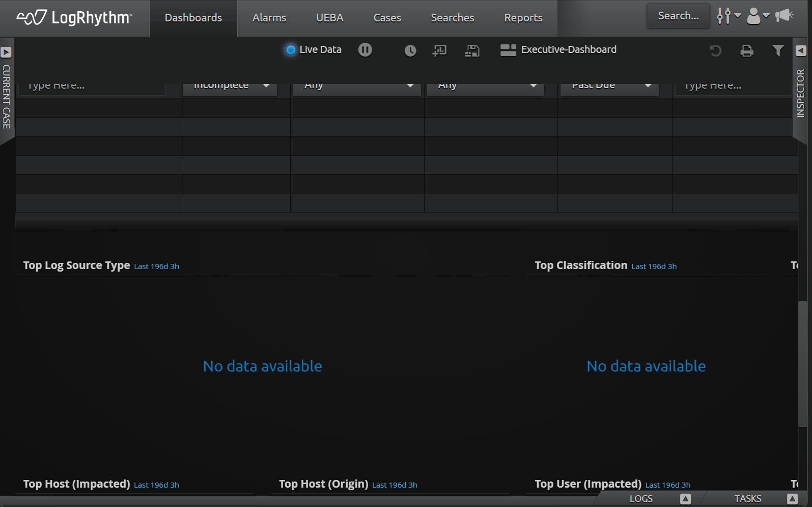
Task: Expand the Logs bottom panel
Action: click(685, 499)
